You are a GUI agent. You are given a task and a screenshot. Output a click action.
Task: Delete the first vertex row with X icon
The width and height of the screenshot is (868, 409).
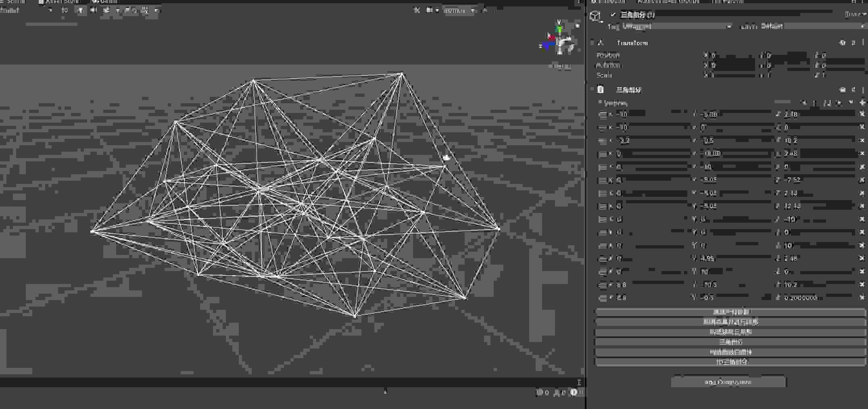click(862, 114)
